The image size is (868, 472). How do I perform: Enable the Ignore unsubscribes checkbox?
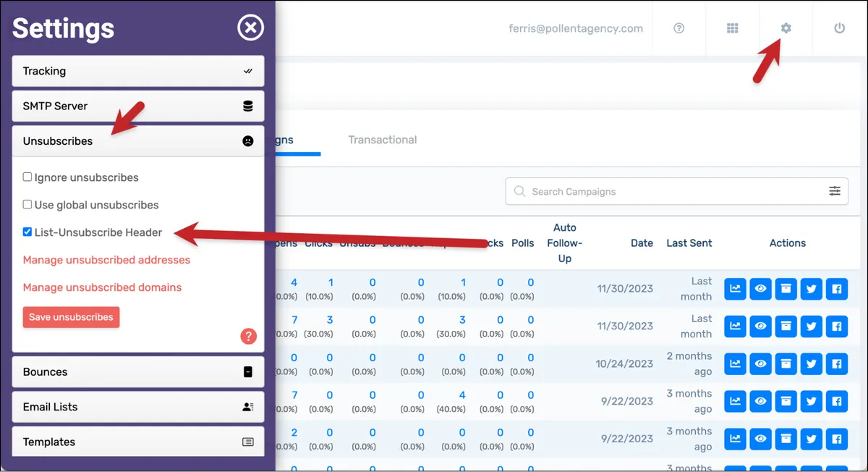27,177
